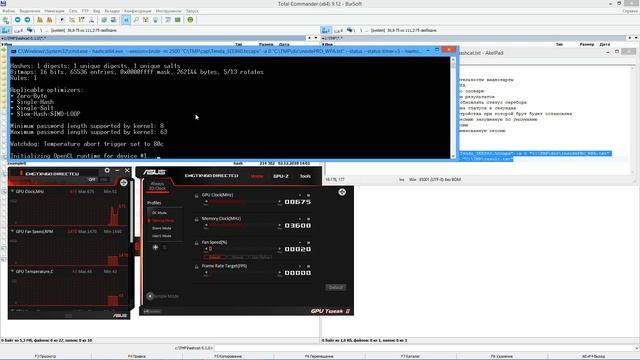
Task: Open the Конфигурация menu
Action: [138, 11]
